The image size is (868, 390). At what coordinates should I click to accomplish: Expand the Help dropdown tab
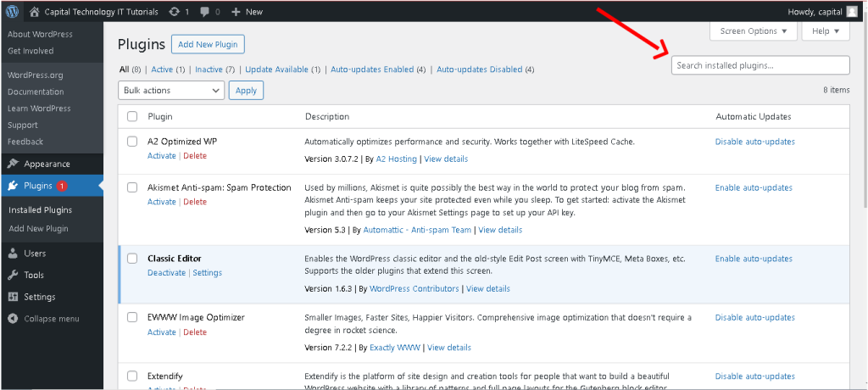(825, 31)
